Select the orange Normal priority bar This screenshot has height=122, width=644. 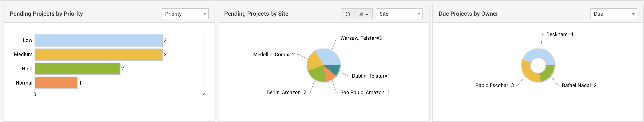point(56,83)
